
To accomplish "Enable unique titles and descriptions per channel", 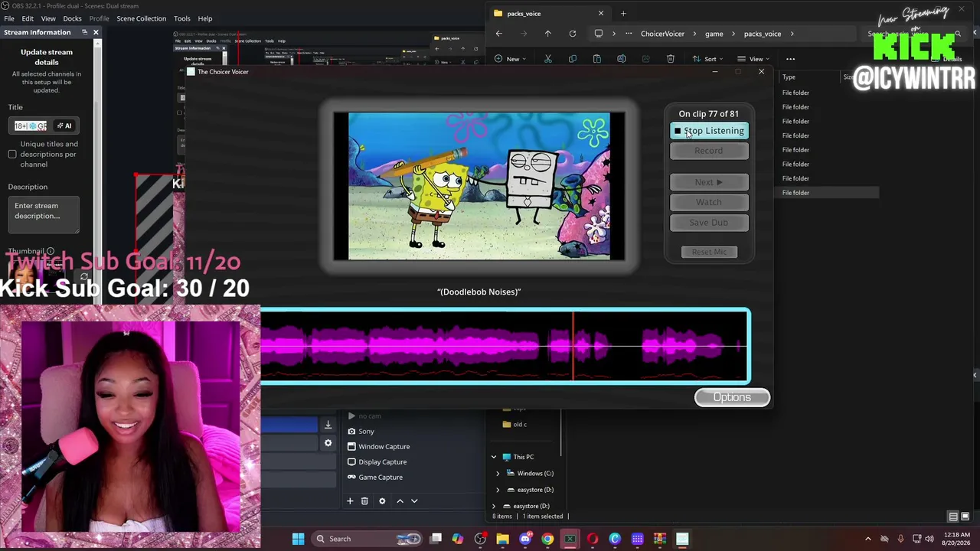I will [12, 155].
